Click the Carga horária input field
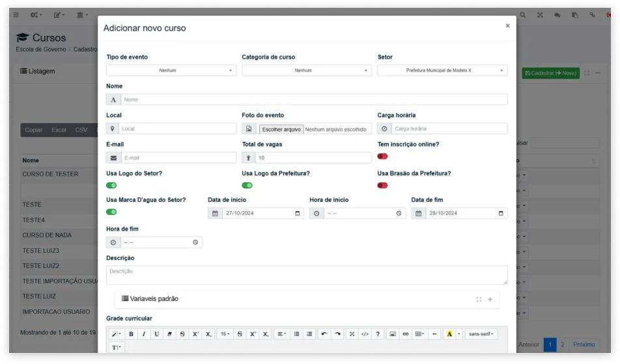620x364 pixels. [449, 129]
